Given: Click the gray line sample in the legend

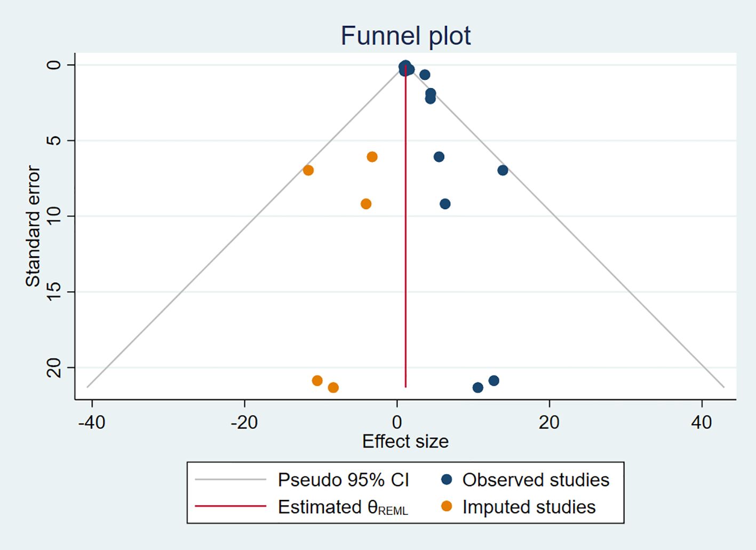Looking at the screenshot, I should click(230, 480).
